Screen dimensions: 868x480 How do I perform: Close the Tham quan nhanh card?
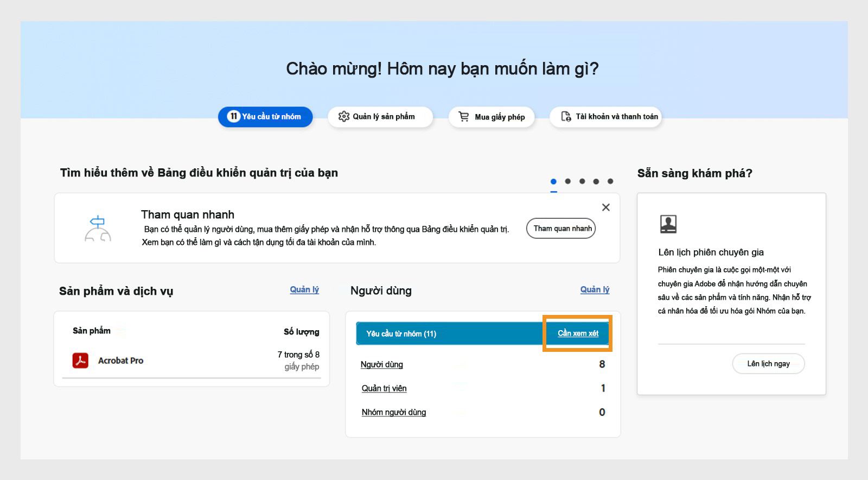pyautogui.click(x=606, y=207)
